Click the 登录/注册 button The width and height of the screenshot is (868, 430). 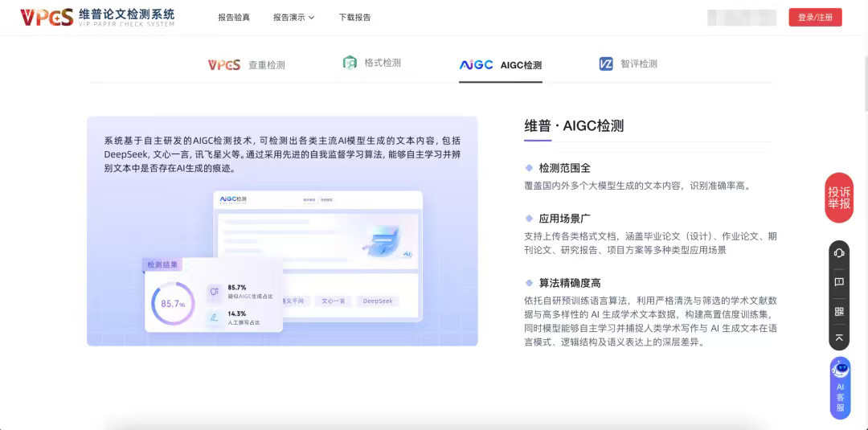point(816,17)
